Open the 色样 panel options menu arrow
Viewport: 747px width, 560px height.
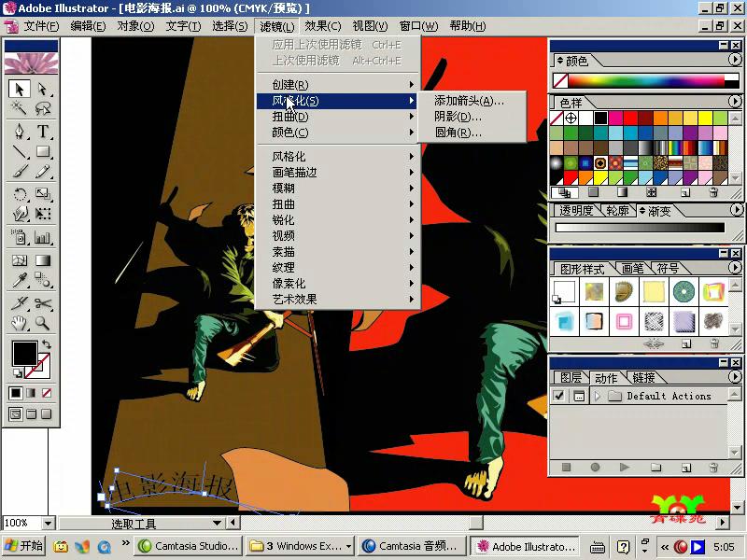[735, 102]
